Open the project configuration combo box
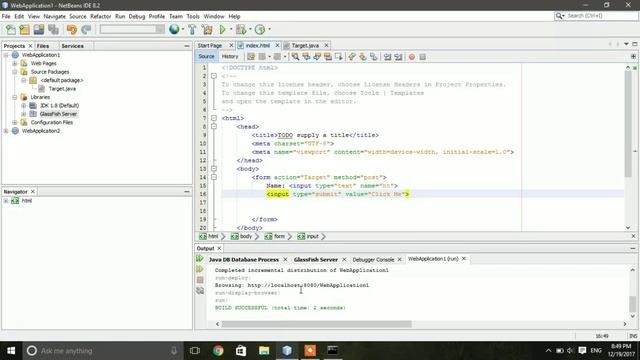 (x=132, y=29)
